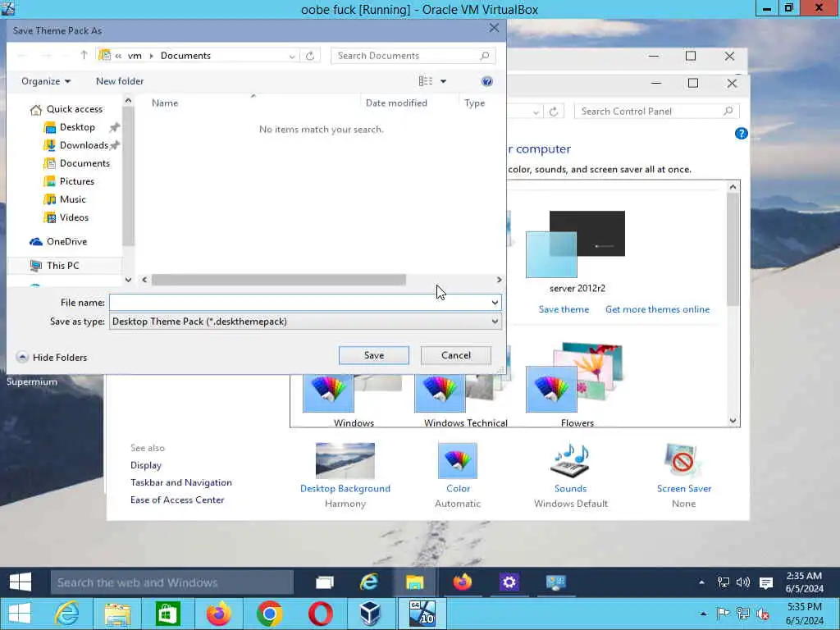Click guest volume speaker icon
840x630 pixels.
click(742, 583)
